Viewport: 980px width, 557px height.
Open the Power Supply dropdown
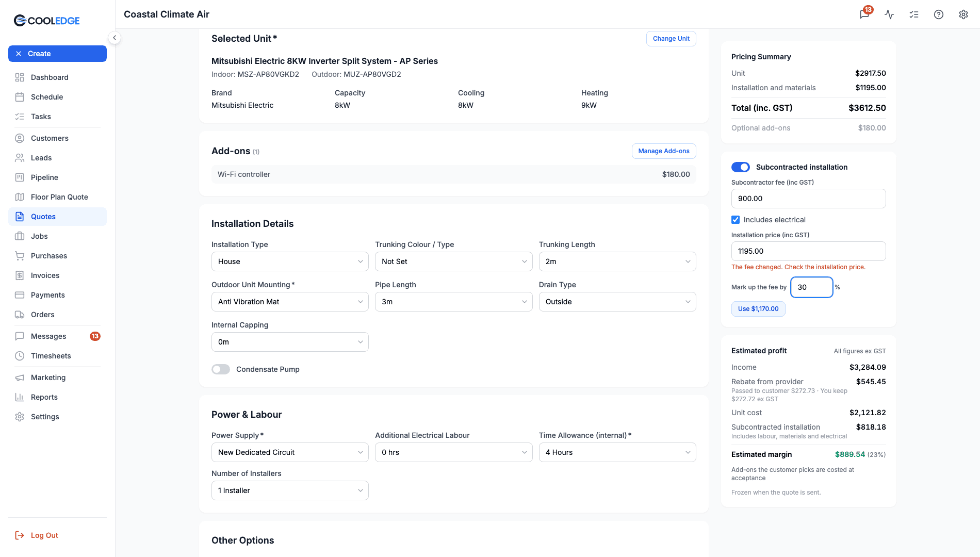tap(290, 452)
